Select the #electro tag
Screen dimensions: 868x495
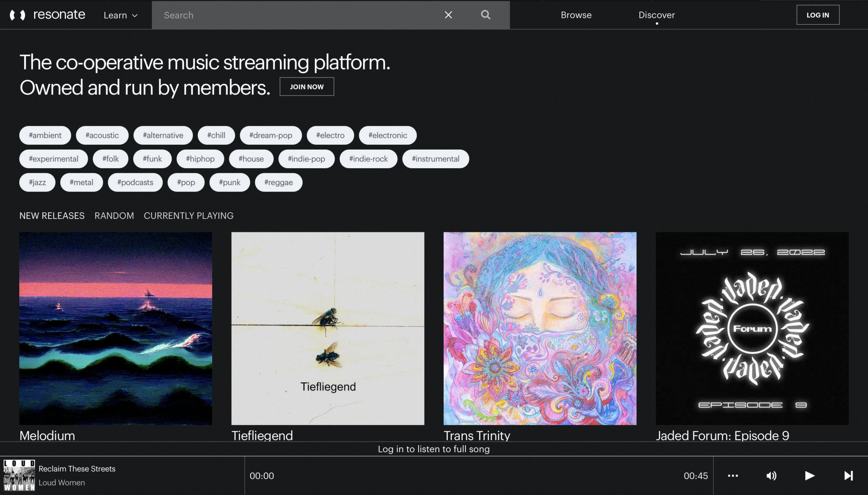coord(330,135)
